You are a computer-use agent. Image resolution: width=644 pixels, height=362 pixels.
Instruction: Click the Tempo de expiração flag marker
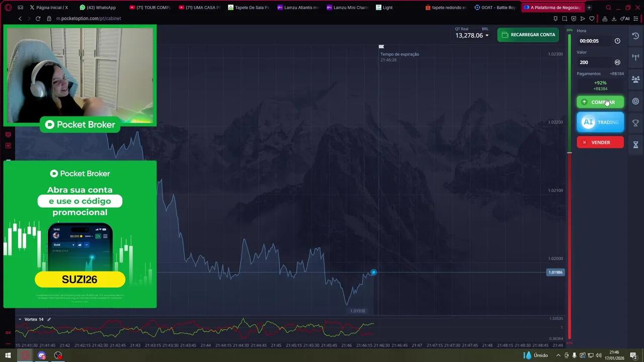coord(381,47)
